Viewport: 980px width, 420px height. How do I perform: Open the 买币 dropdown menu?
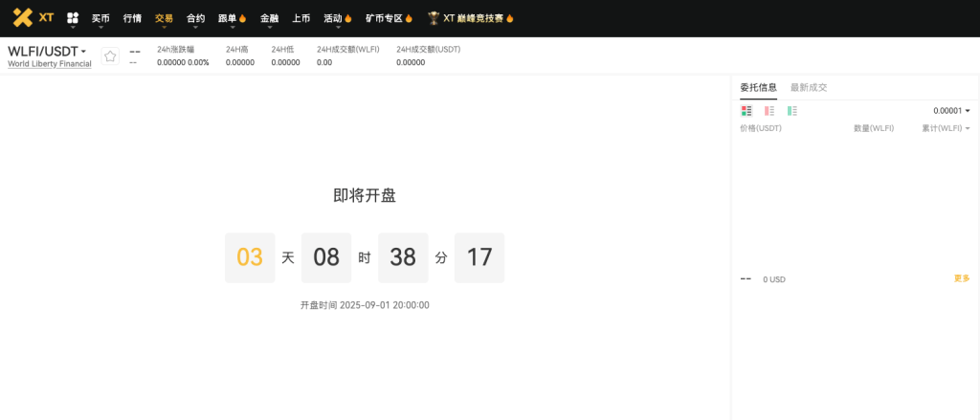[x=100, y=18]
